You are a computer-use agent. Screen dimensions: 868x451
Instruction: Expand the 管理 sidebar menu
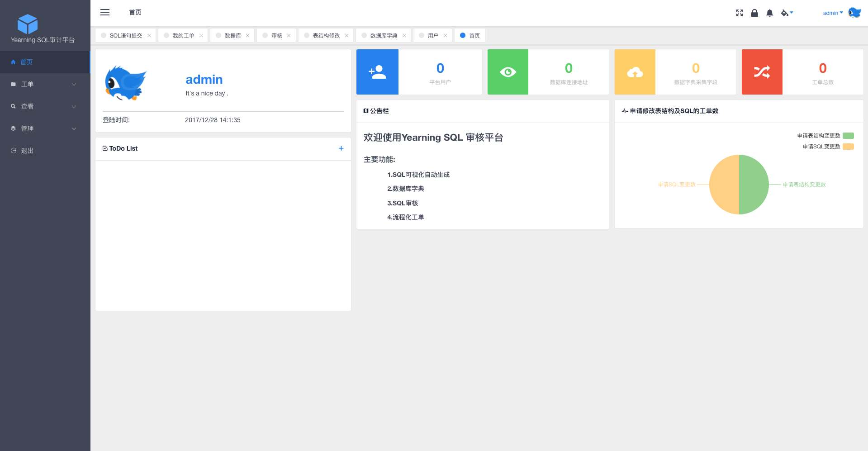[44, 128]
